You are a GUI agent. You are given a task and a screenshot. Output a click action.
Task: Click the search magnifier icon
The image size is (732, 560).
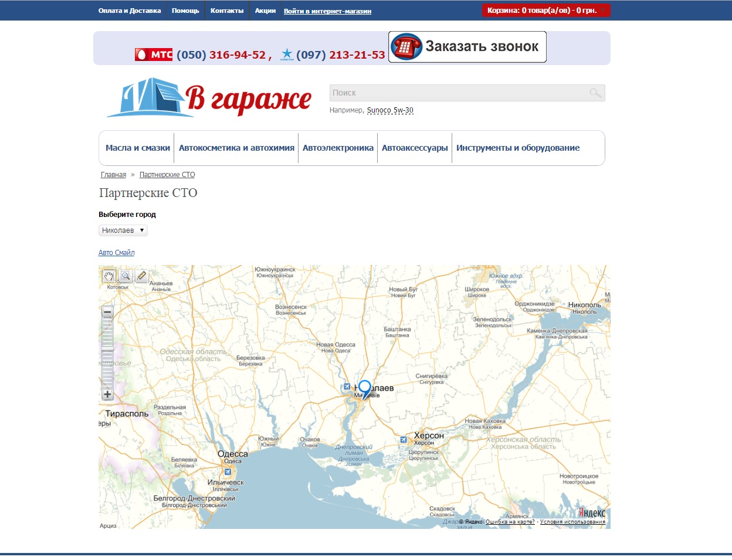point(595,93)
